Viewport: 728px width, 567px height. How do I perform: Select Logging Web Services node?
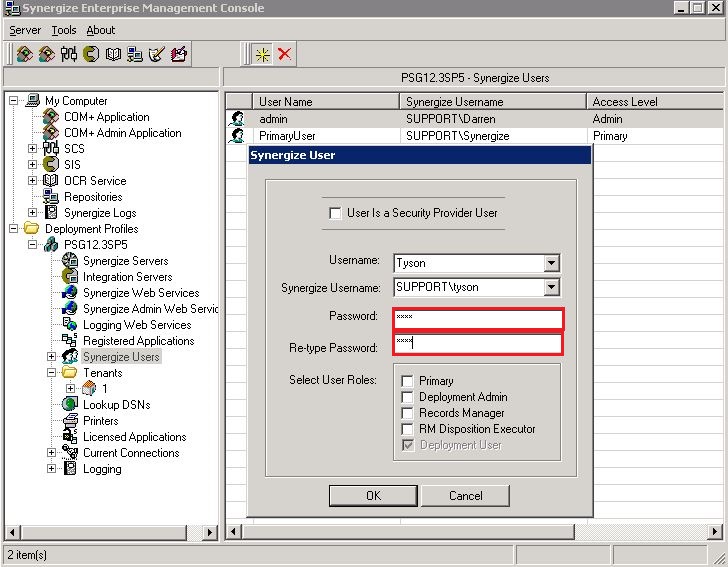[x=137, y=325]
